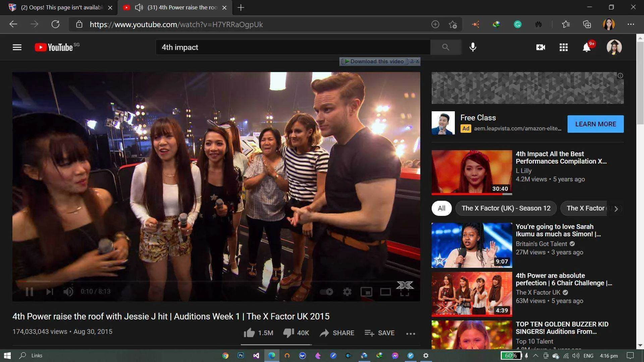Close the Download this video overlay
644x362 pixels.
(x=417, y=61)
